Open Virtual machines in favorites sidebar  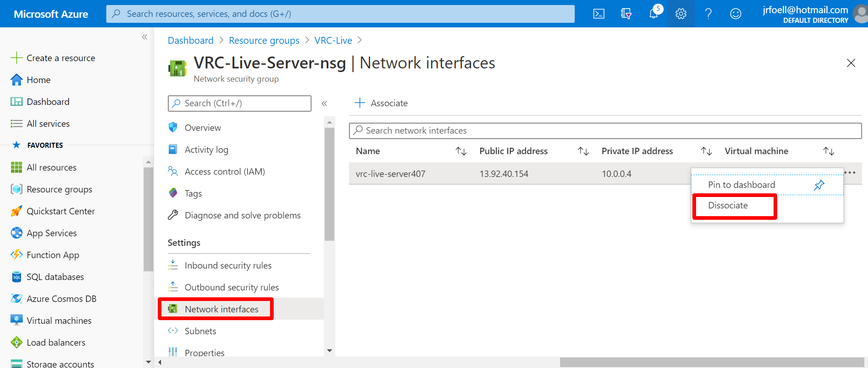point(59,321)
